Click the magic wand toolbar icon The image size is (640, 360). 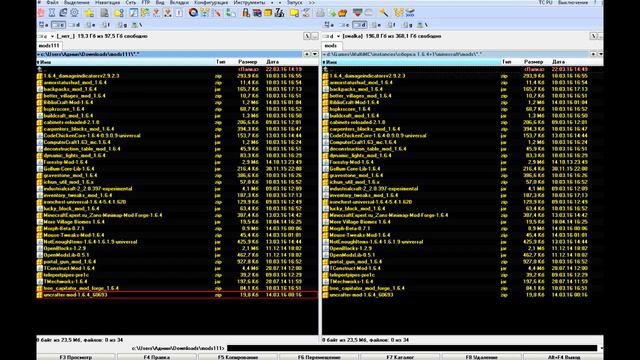(x=383, y=13)
